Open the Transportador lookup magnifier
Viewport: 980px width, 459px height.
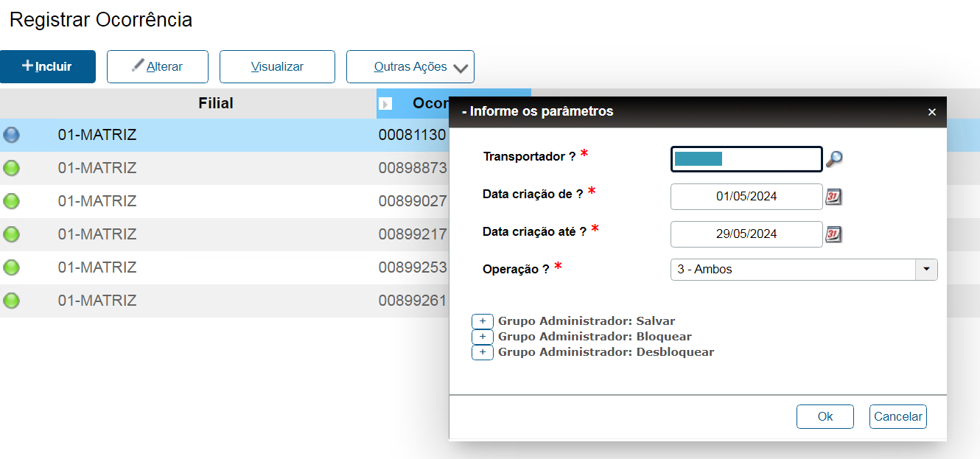pos(834,158)
